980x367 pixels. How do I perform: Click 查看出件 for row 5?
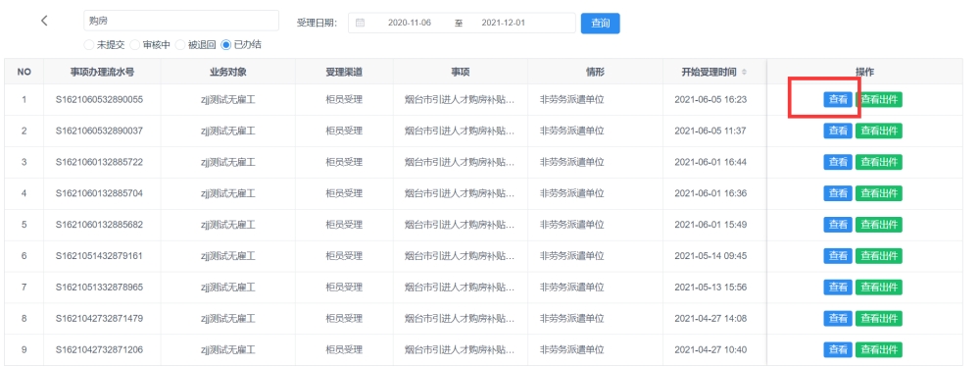(879, 224)
